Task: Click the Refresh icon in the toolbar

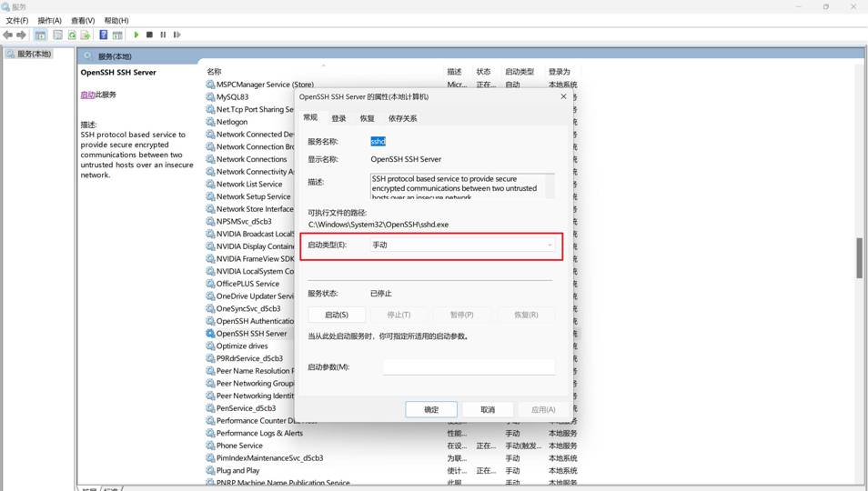Action: point(71,35)
